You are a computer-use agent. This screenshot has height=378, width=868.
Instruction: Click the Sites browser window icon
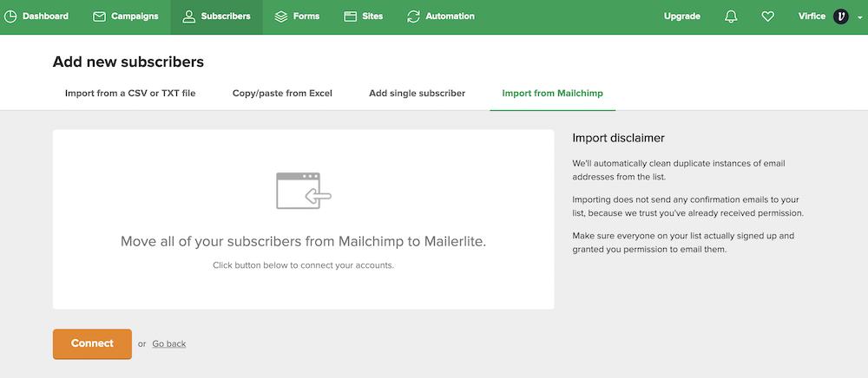tap(350, 16)
